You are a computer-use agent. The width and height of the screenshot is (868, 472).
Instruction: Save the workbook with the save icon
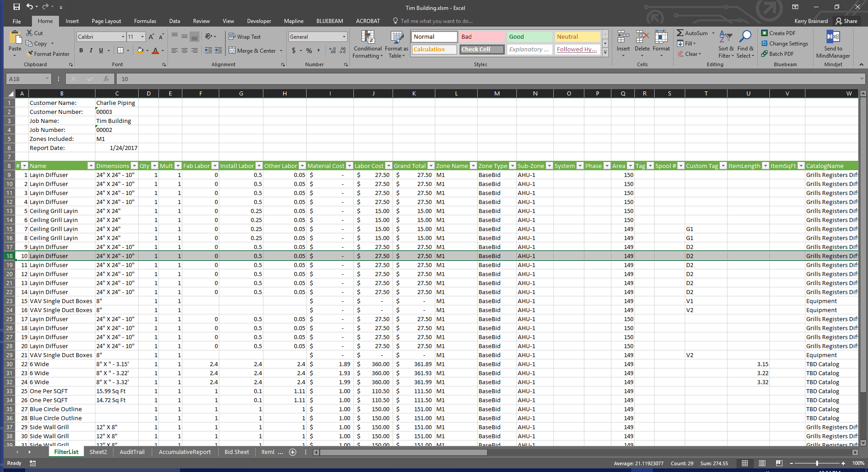pyautogui.click(x=17, y=7)
